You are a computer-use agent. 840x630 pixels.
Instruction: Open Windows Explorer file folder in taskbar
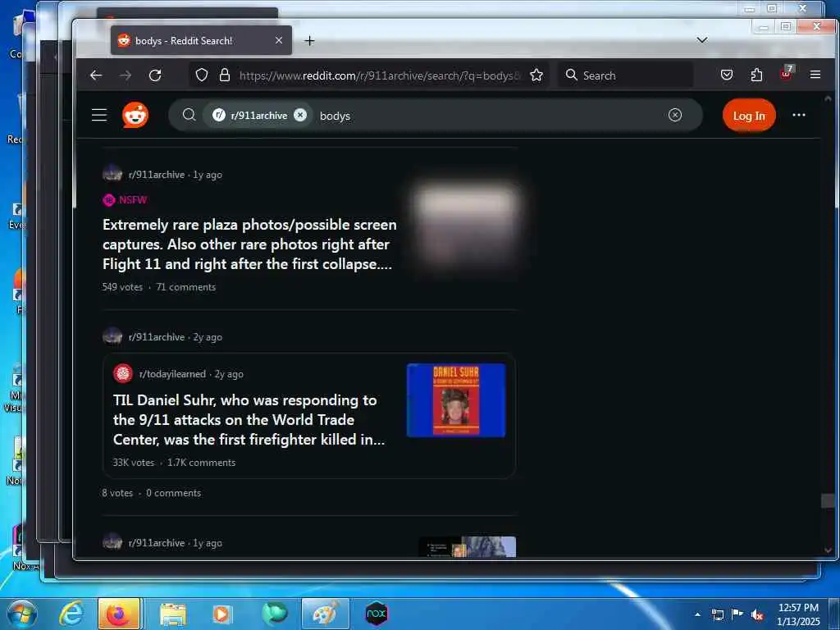(x=172, y=614)
